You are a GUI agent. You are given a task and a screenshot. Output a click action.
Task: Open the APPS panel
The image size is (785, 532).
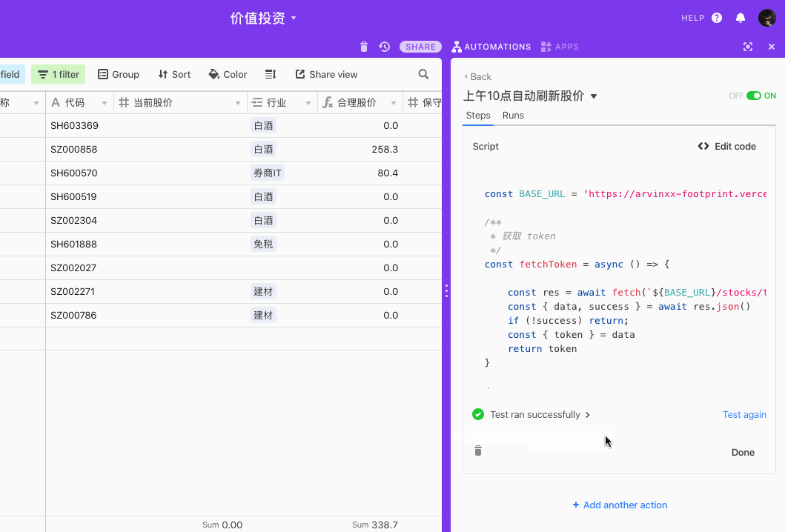[x=560, y=46]
